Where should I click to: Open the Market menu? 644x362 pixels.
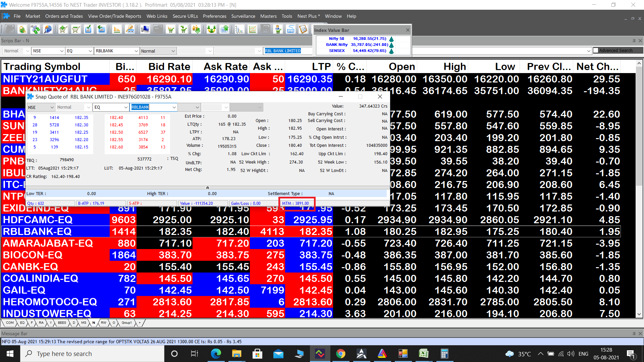coord(33,16)
